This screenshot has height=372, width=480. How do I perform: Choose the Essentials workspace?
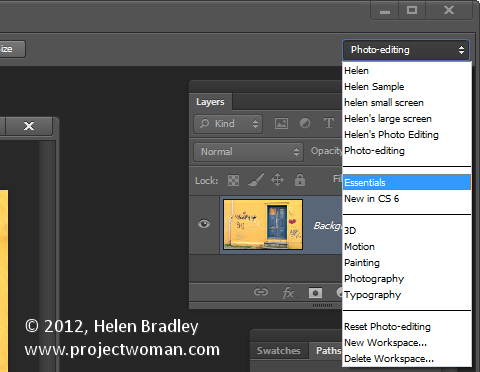pos(407,182)
